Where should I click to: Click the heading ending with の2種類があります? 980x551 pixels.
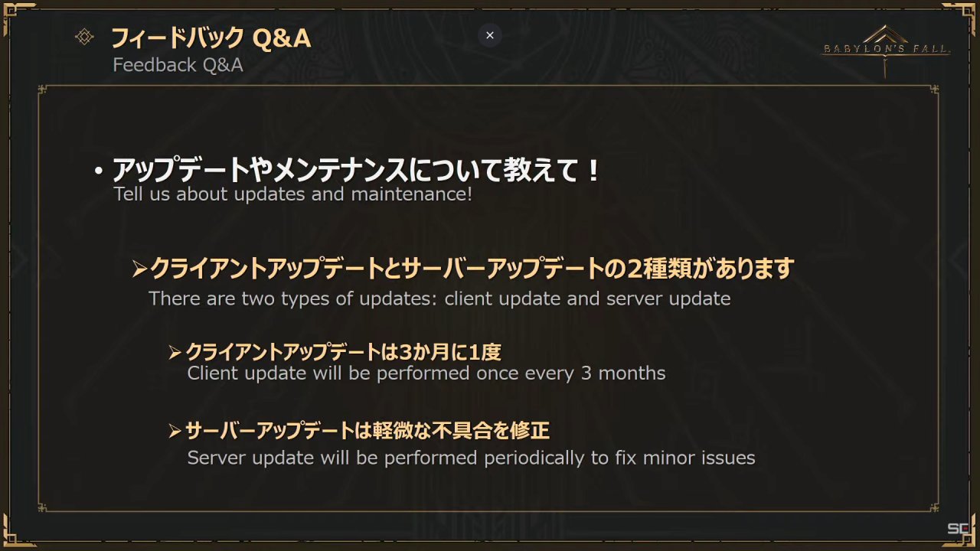point(472,269)
